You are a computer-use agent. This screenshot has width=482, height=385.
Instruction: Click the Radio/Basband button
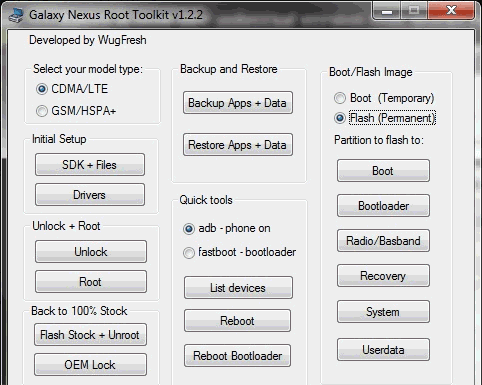click(x=383, y=241)
